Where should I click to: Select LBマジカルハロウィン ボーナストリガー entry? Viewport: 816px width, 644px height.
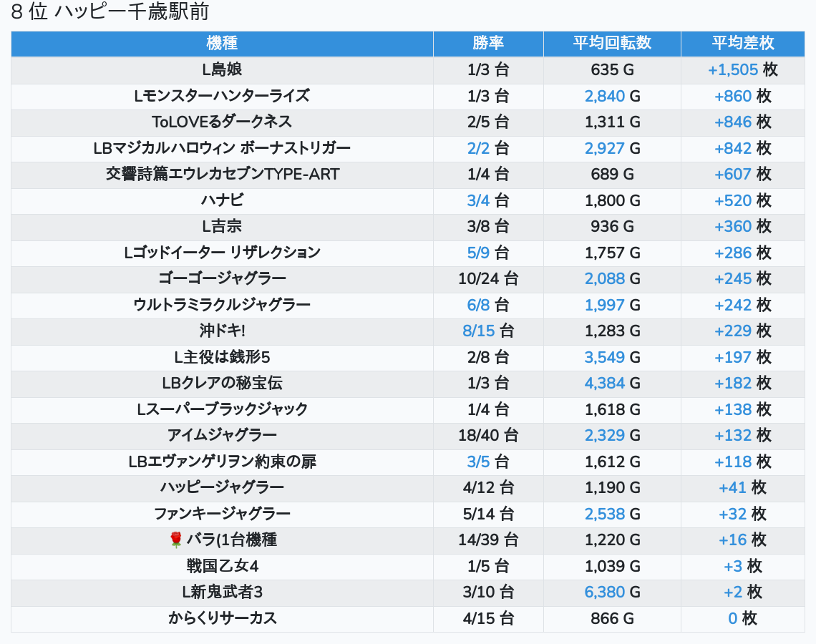[222, 148]
